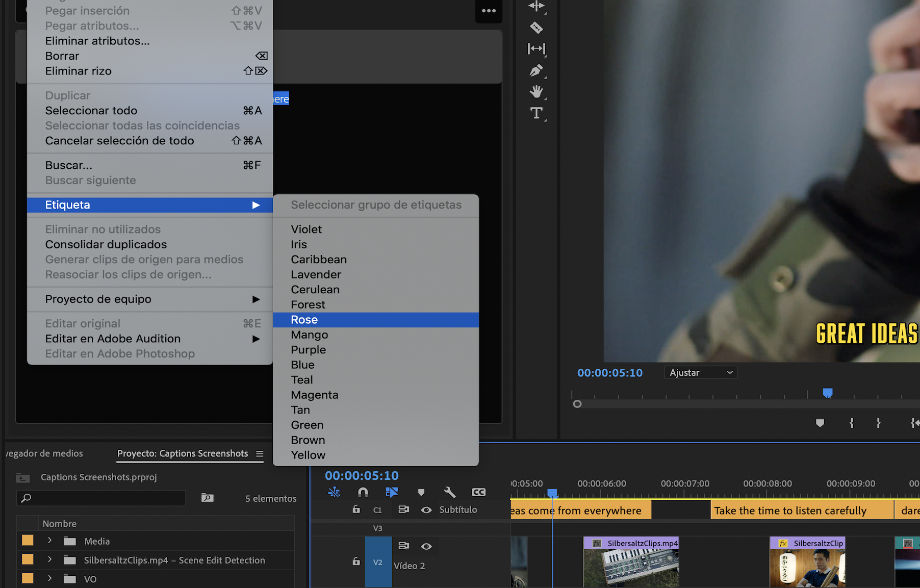Select the Pen tool
This screenshot has width=920, height=588.
coord(536,70)
